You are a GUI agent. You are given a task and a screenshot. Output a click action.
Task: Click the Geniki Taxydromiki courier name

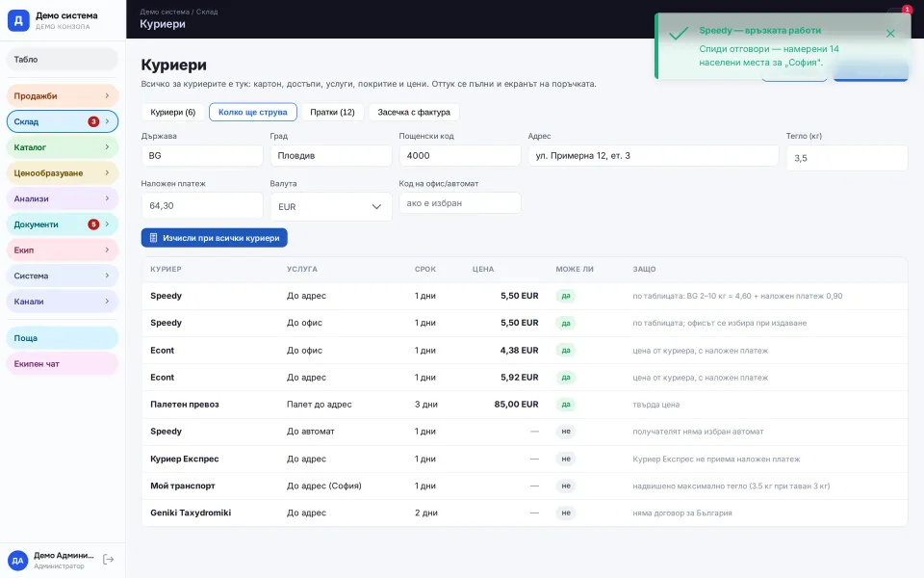coord(191,513)
